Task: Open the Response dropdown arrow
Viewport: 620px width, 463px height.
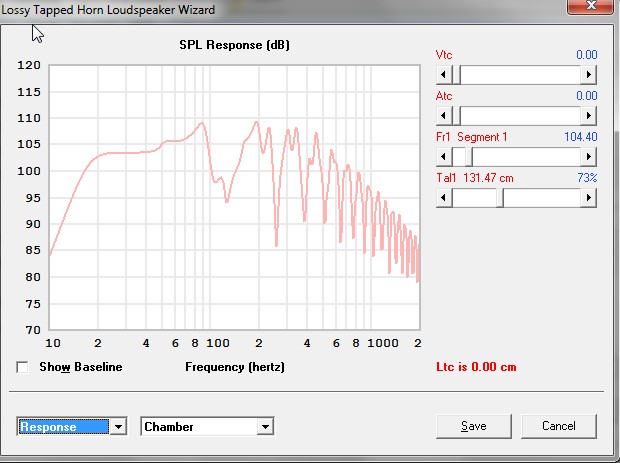Action: click(118, 427)
